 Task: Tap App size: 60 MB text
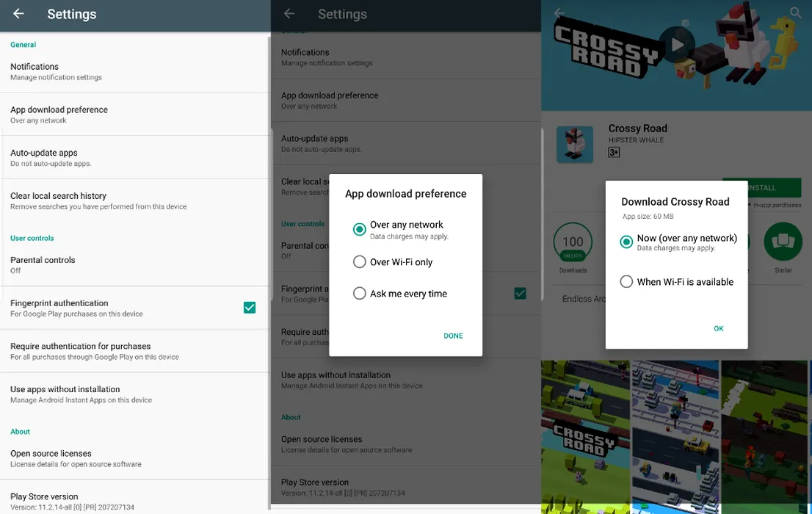click(648, 216)
